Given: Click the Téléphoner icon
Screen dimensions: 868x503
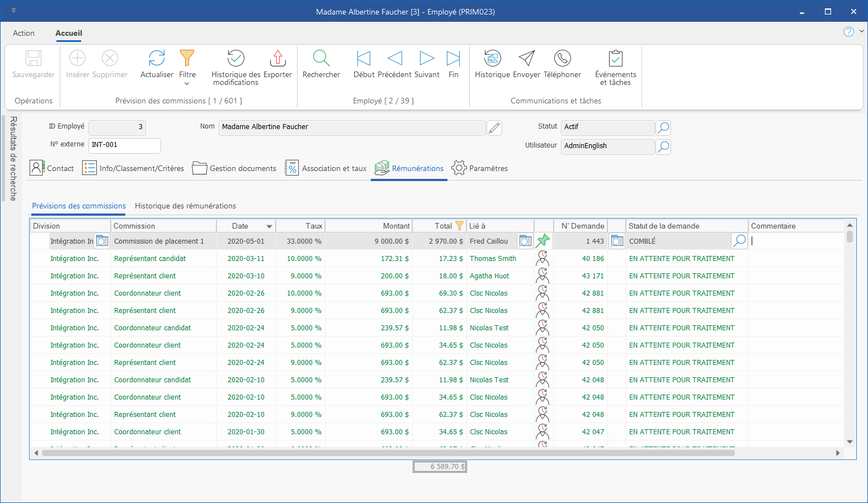Looking at the screenshot, I should pos(562,59).
